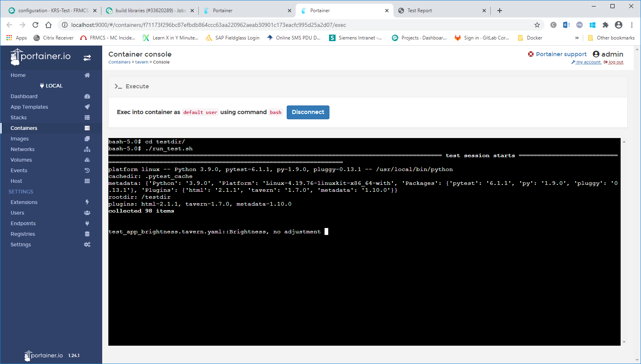The width and height of the screenshot is (641, 364).
Task: Click the Volumes cubes icon
Action: pos(87,160)
